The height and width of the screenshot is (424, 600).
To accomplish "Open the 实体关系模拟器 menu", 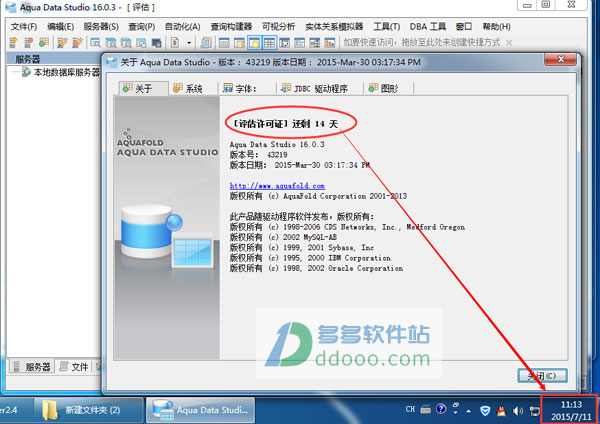I will (x=334, y=26).
